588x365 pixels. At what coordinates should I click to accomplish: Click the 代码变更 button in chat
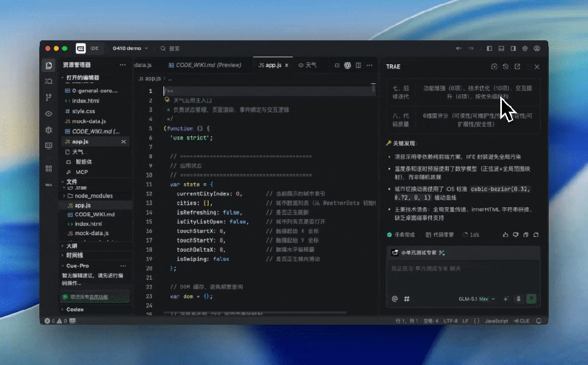[439, 235]
